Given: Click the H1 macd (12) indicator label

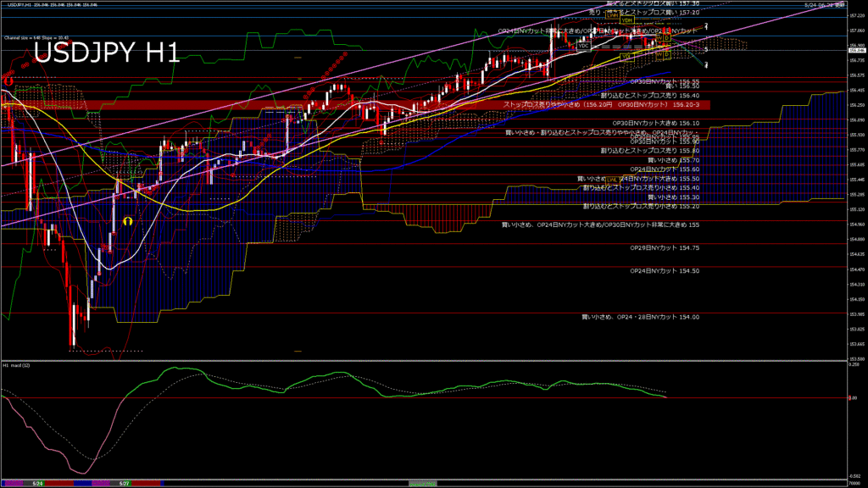Looking at the screenshot, I should click(17, 365).
